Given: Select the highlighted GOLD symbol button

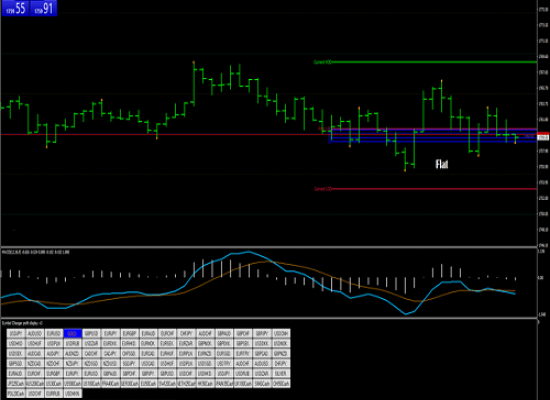Looking at the screenshot, I should coord(73,333).
